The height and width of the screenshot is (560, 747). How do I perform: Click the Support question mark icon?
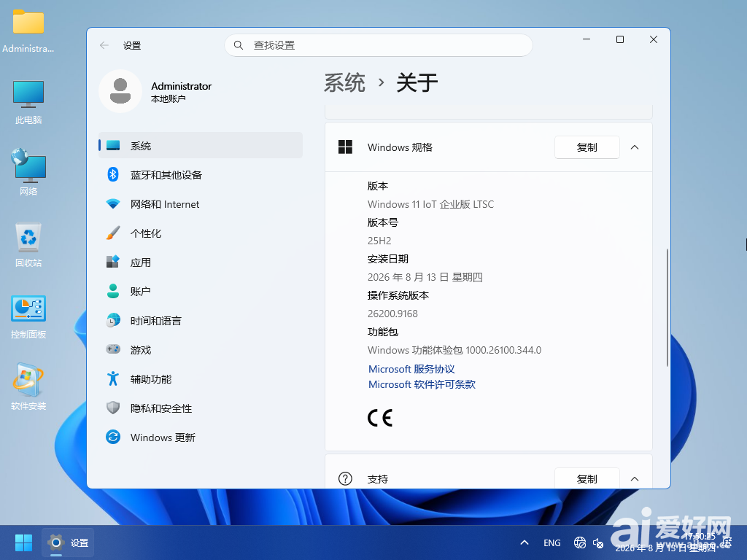point(345,478)
